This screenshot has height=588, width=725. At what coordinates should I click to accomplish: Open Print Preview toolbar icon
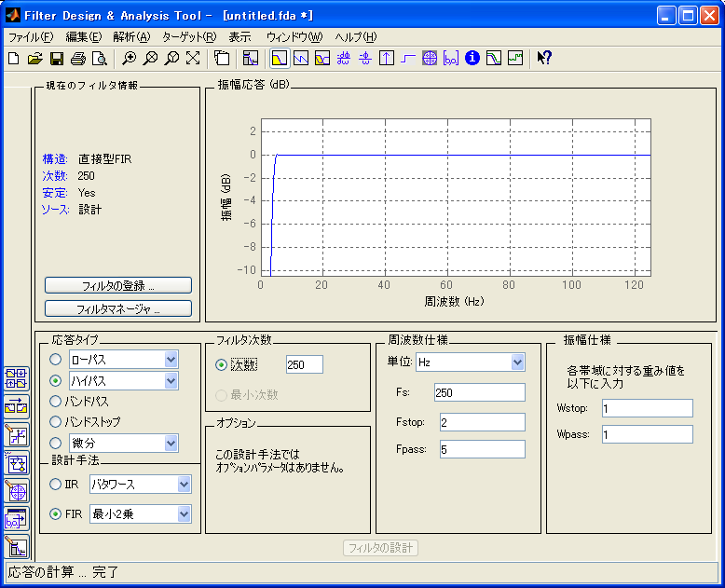point(100,59)
